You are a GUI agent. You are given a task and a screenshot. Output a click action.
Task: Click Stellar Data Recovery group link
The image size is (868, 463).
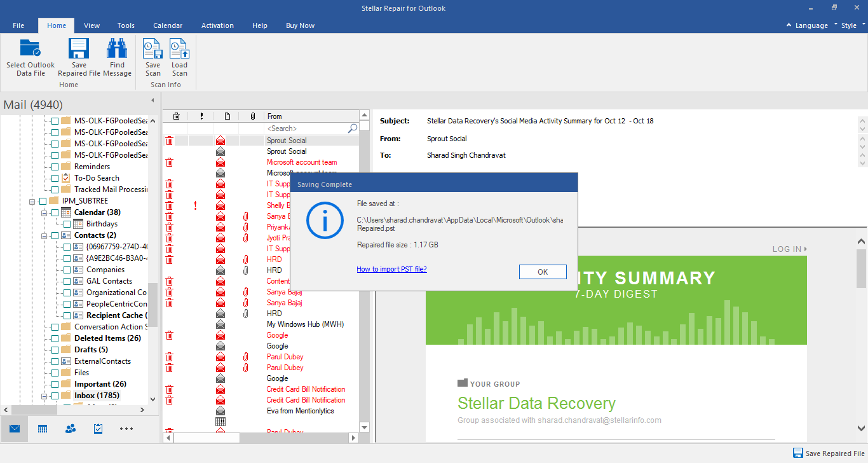[536, 403]
